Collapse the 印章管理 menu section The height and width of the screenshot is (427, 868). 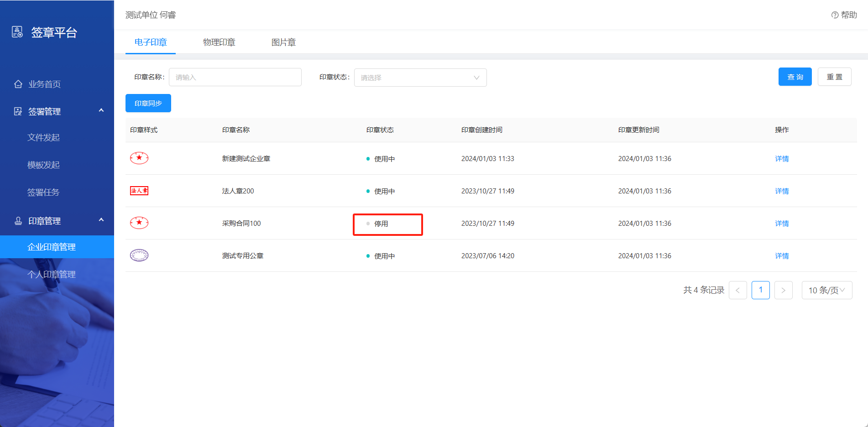coord(101,220)
